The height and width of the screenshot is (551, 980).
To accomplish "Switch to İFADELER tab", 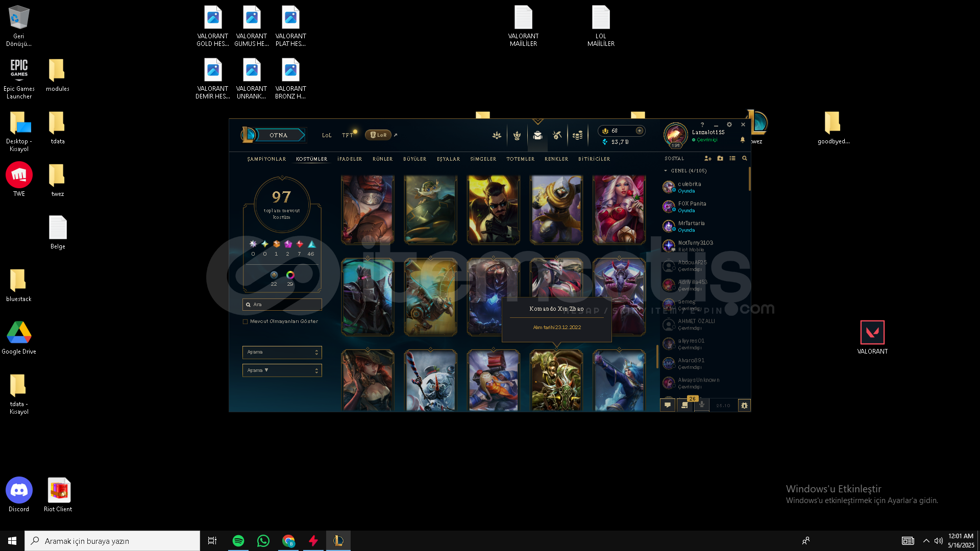I will coord(350,159).
